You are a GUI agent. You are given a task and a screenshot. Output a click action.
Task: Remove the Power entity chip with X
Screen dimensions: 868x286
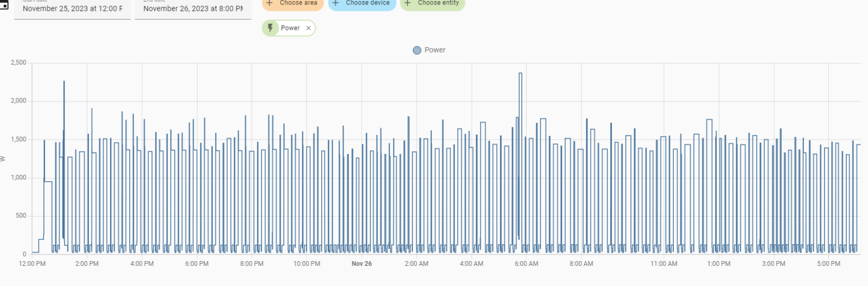tap(309, 28)
